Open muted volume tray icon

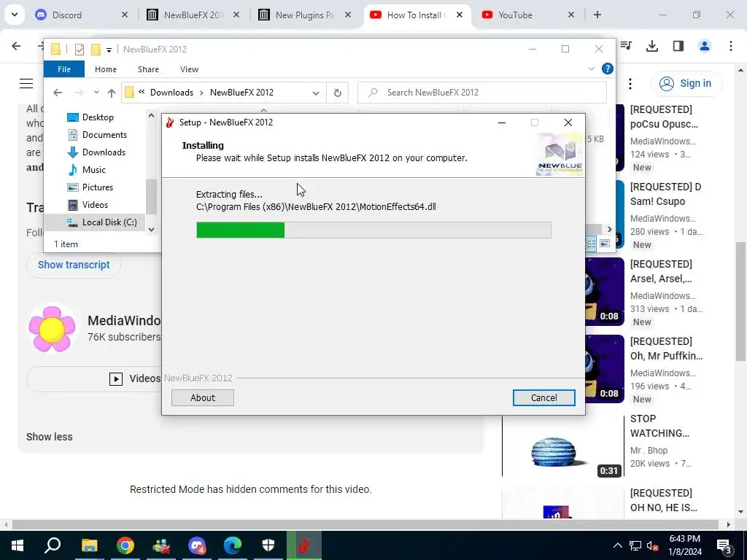(653, 545)
